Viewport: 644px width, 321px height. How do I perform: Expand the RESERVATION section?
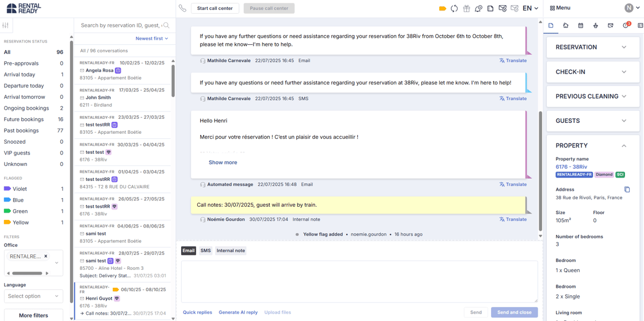point(592,47)
